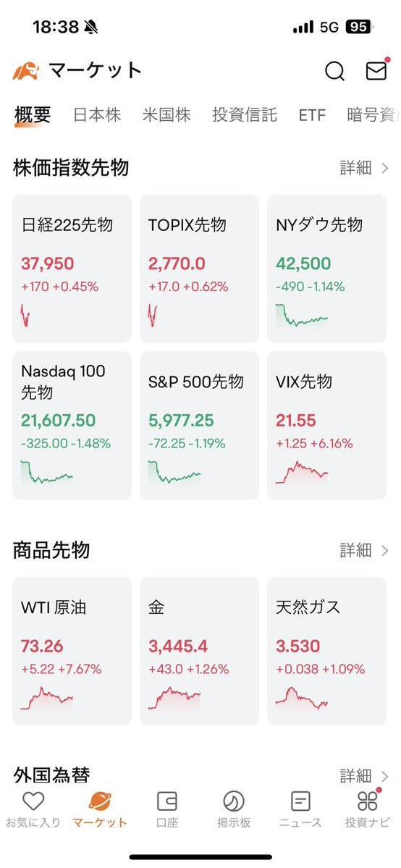Tap the moomoo bull logo
Screen dimensions: 401x868
click(25, 71)
